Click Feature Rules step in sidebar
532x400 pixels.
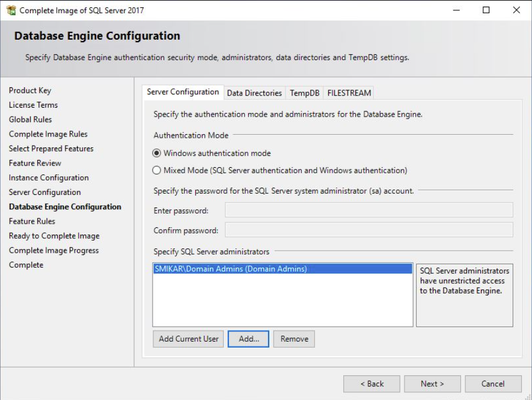point(32,221)
